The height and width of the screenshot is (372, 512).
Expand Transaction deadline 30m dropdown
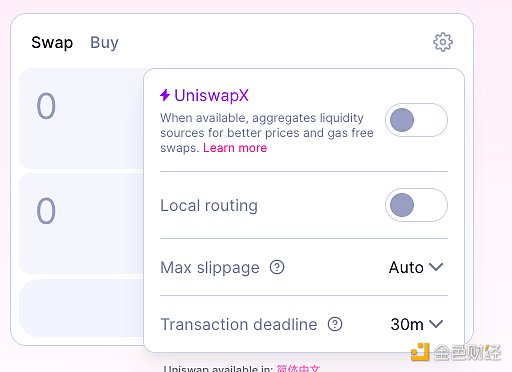417,324
